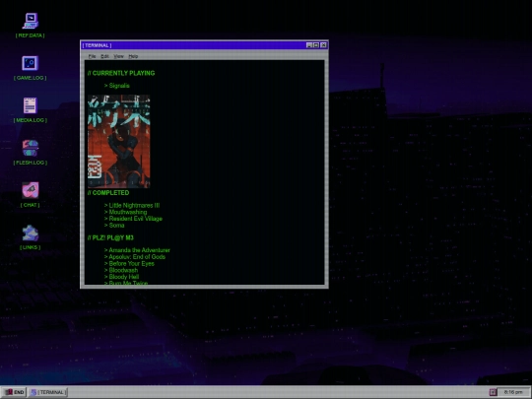This screenshot has height=399, width=532.
Task: Click the CURRENTLY PLAYING heading
Action: pyautogui.click(x=121, y=73)
